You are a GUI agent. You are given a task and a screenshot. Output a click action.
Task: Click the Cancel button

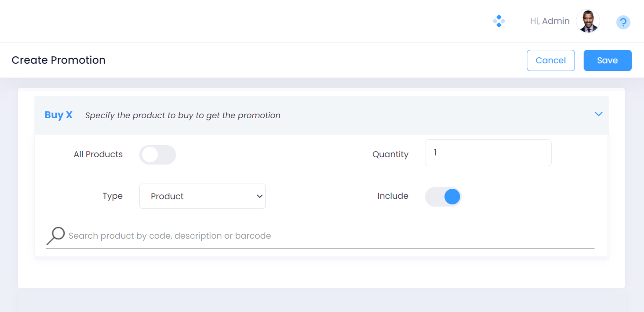(x=551, y=60)
